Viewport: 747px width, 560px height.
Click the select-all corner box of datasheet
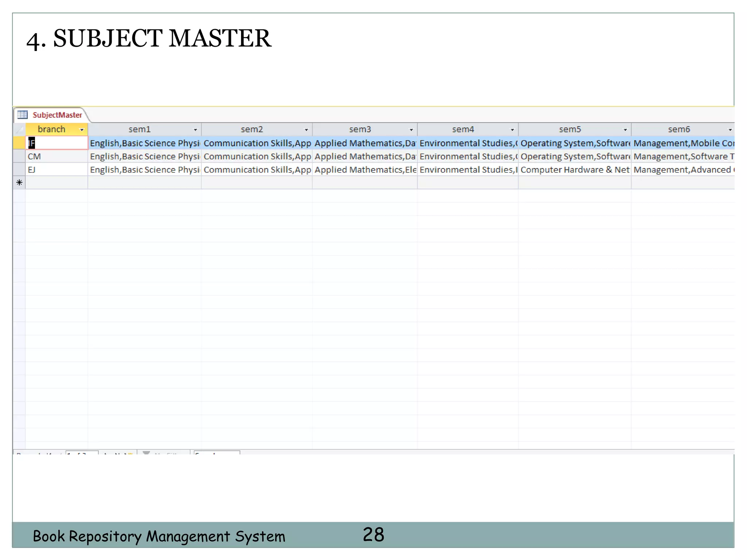tap(19, 129)
